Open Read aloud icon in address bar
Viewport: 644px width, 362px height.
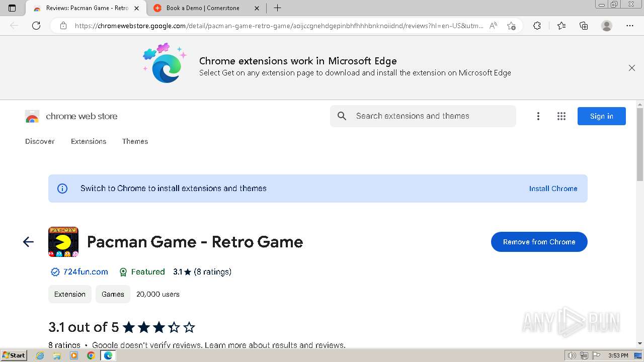493,26
